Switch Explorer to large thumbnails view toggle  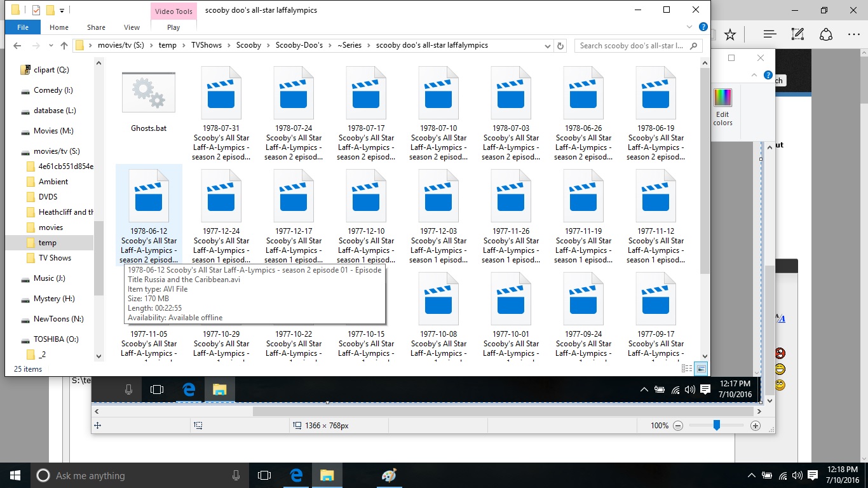click(x=701, y=369)
